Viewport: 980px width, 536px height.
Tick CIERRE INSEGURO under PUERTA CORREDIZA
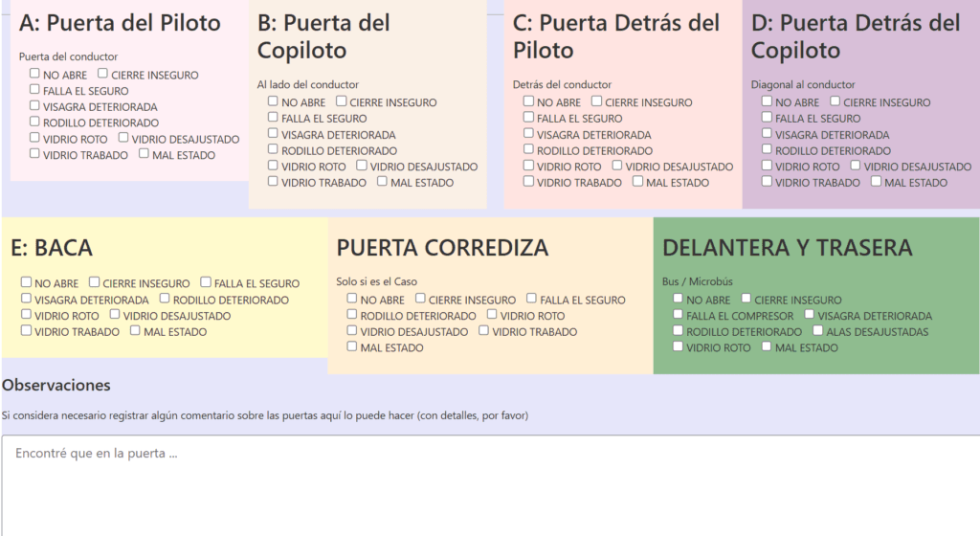tap(420, 299)
